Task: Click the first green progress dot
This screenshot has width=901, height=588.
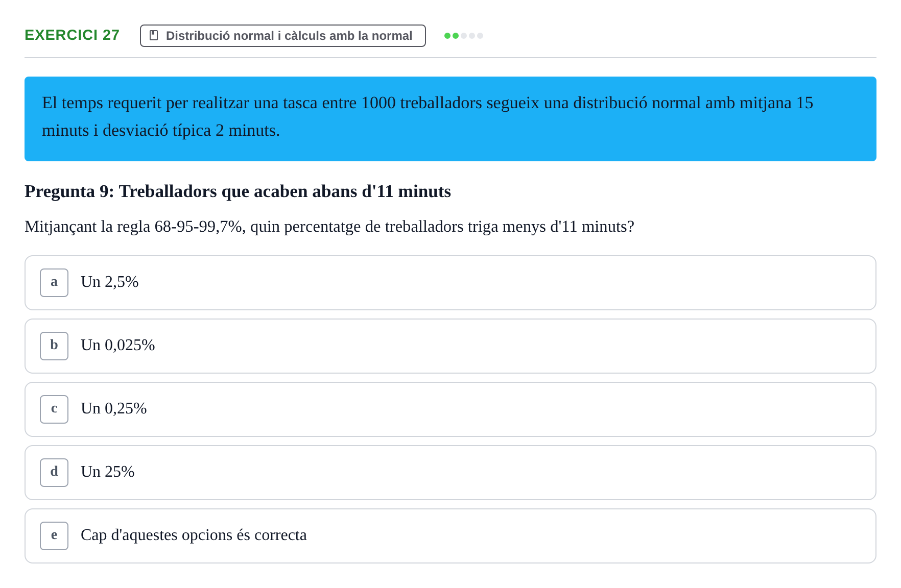Action: (x=447, y=36)
